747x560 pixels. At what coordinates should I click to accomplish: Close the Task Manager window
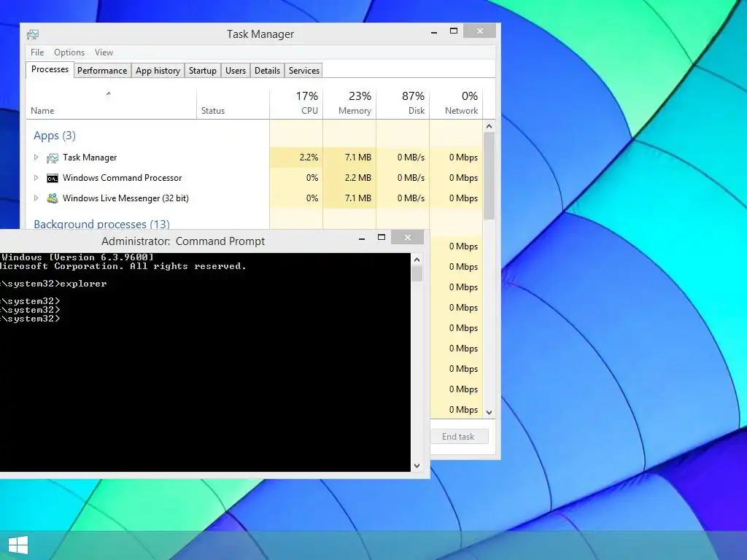click(x=480, y=31)
